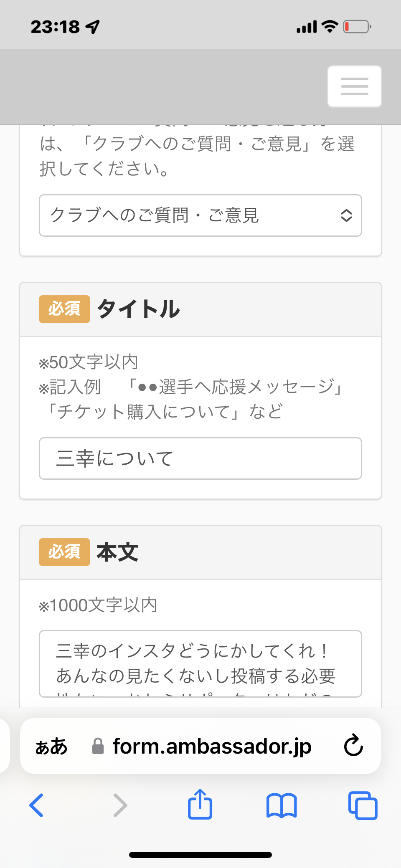Tap the タイトル section heading
Image resolution: width=401 pixels, height=868 pixels.
tap(139, 309)
